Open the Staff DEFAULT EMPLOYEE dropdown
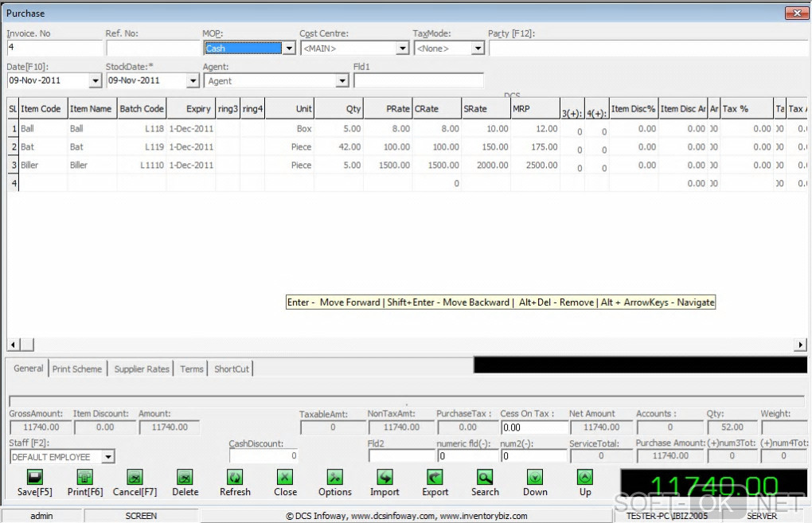Viewport: 812px width, 523px height. (107, 457)
